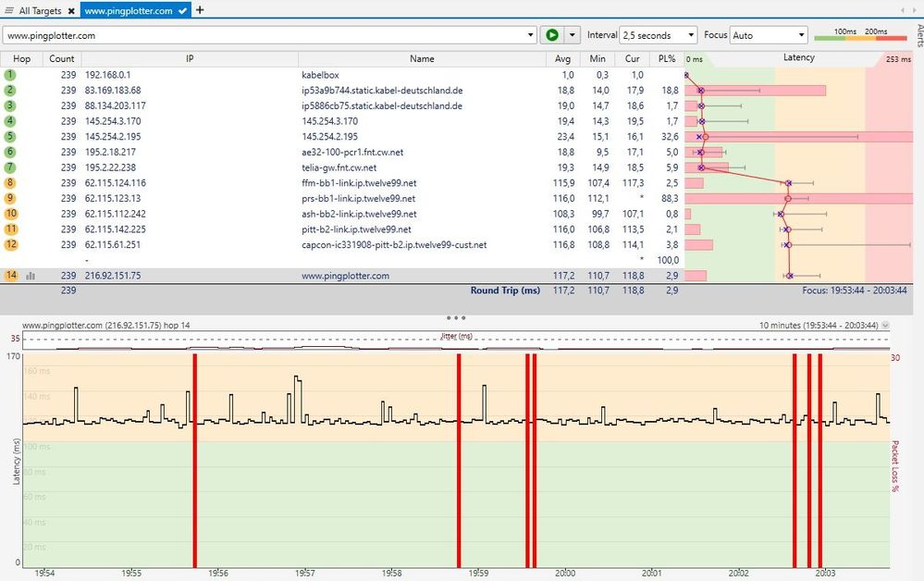The image size is (924, 581).
Task: Select hop 5 green circle icon
Action: point(10,136)
